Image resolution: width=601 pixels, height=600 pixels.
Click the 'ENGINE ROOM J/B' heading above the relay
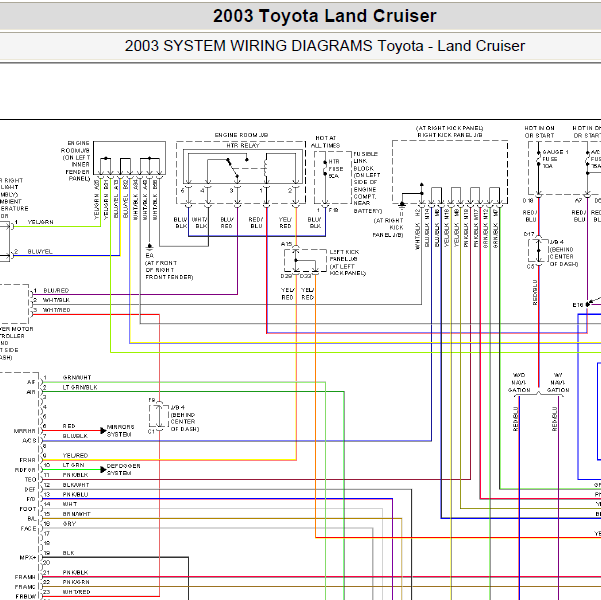click(241, 135)
